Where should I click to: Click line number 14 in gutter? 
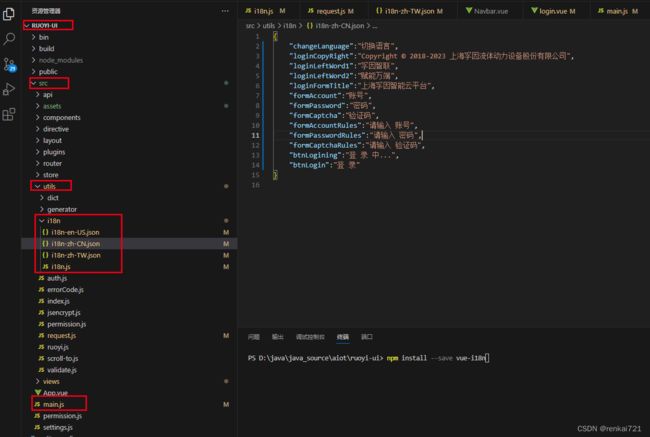255,165
